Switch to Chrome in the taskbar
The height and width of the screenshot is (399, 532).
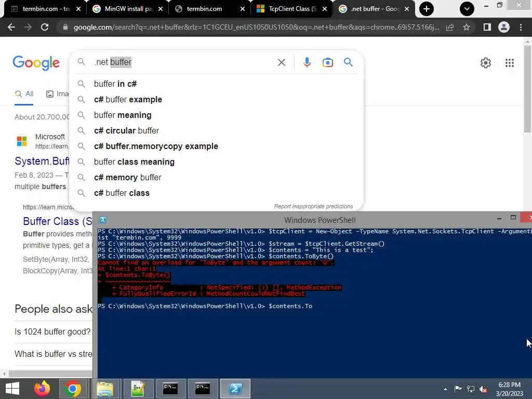coord(73,389)
